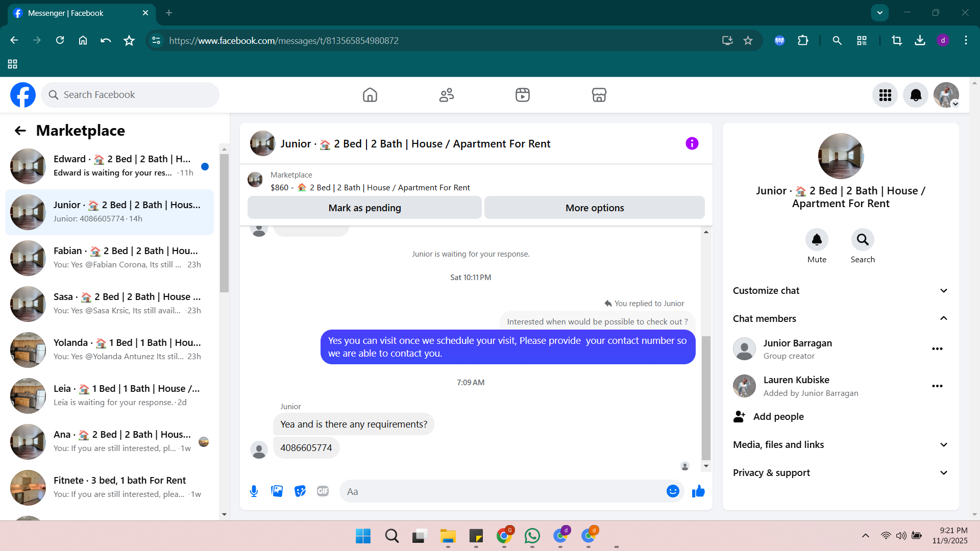Image resolution: width=980 pixels, height=551 pixels.
Task: Show hidden system tray icons
Action: [866, 536]
